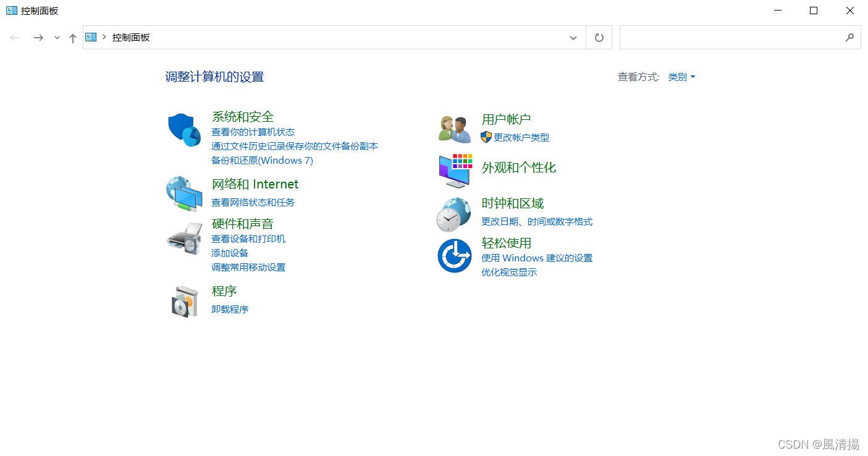Click the Control Panel icon in address bar
Screen dimensions: 868x456
click(91, 37)
